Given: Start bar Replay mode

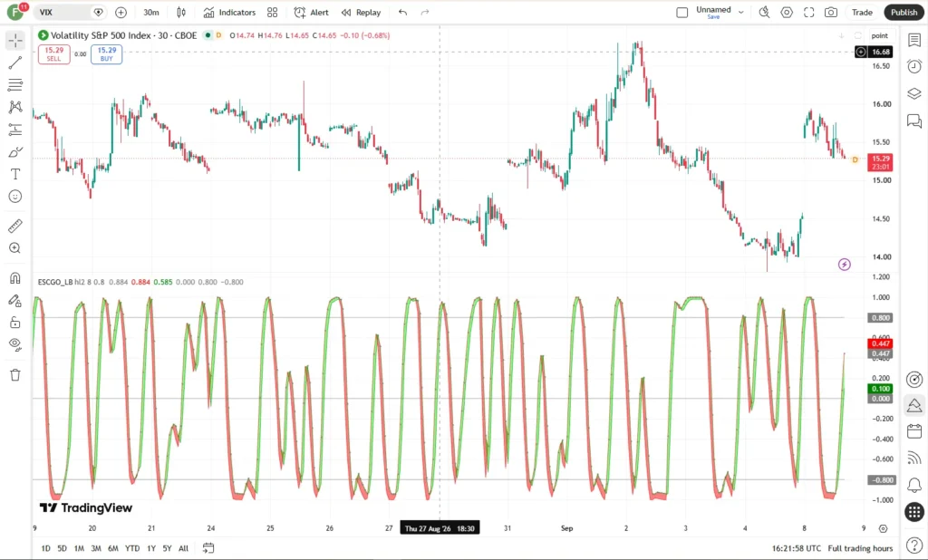Looking at the screenshot, I should [x=361, y=13].
